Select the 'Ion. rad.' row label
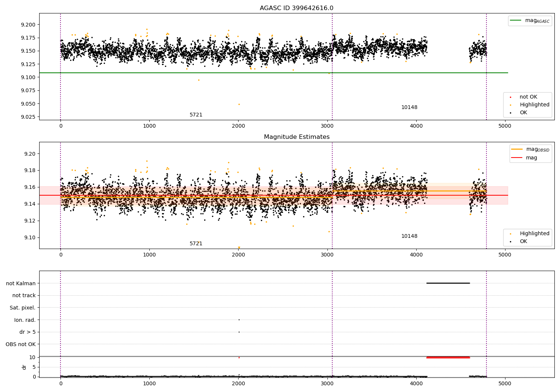Viewport: 560px width, 392px height. pyautogui.click(x=25, y=320)
